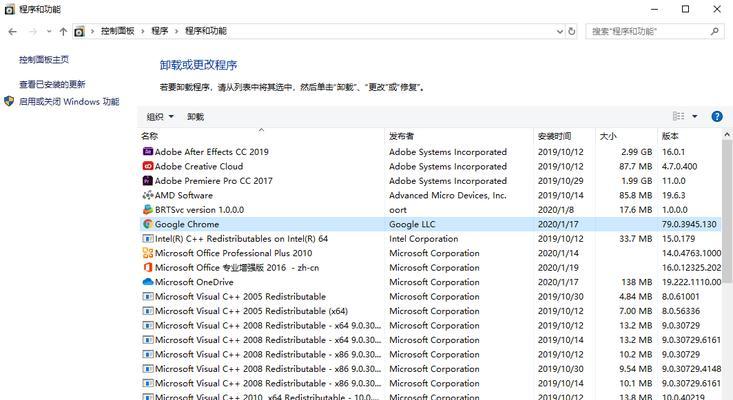The width and height of the screenshot is (733, 400).
Task: Go back with the back arrow
Action: [13, 31]
